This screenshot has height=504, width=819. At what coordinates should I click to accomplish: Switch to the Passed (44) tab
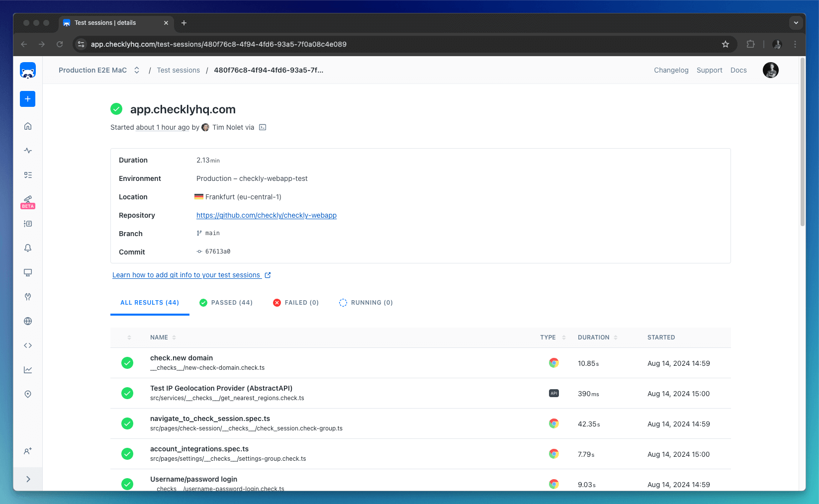[x=226, y=303]
